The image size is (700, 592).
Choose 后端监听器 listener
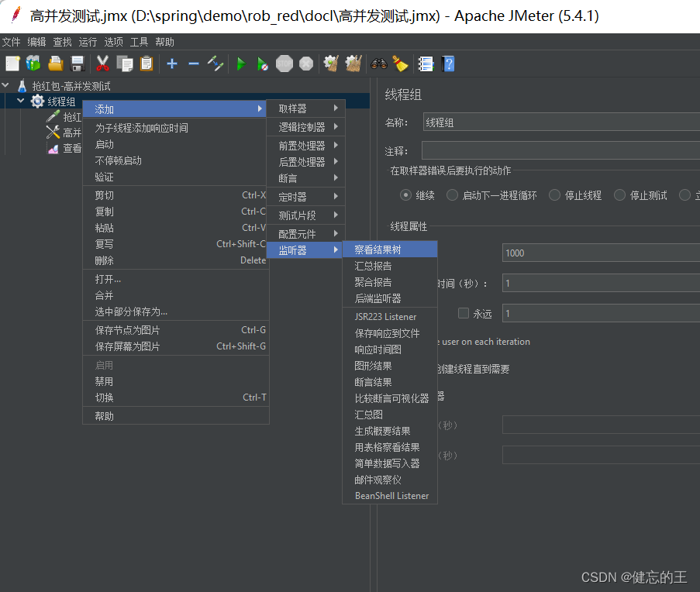[x=390, y=298]
